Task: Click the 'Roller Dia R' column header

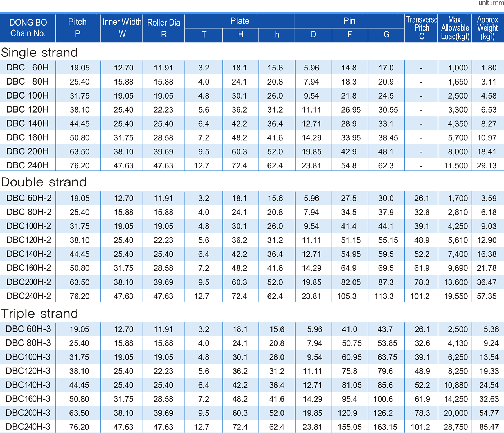Action: point(164,28)
